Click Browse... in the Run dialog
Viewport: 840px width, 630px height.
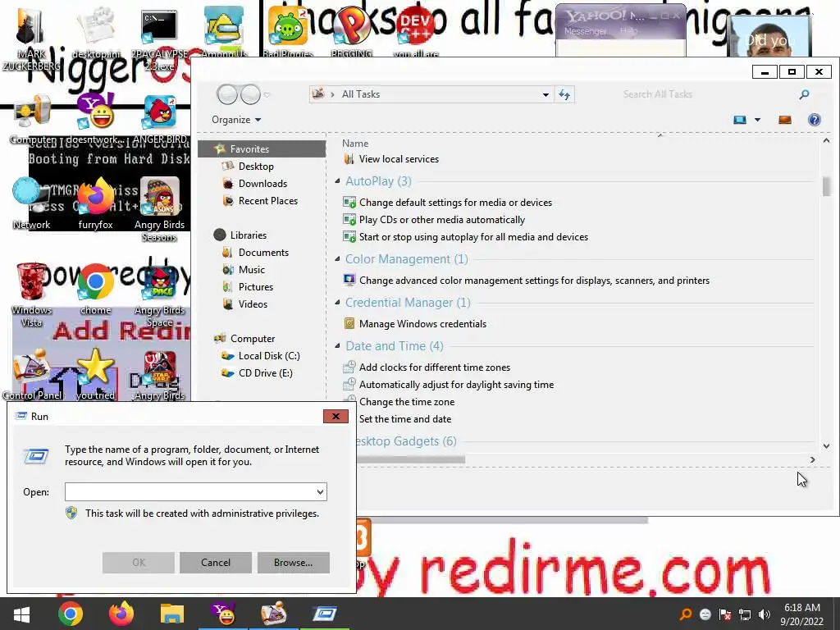293,563
